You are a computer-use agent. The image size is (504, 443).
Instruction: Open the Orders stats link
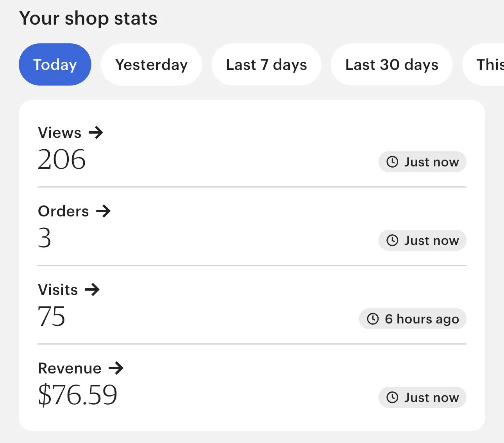coord(64,211)
